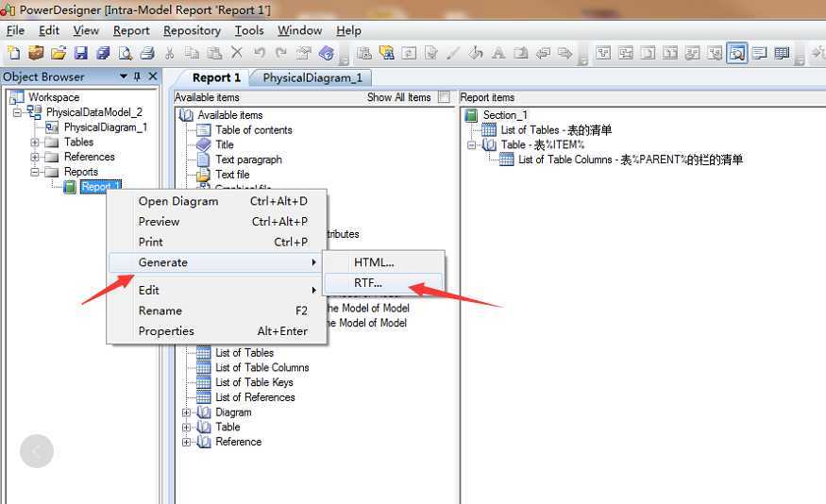Click the Delete X toolbar icon
Screen dimensions: 826x504
237,53
